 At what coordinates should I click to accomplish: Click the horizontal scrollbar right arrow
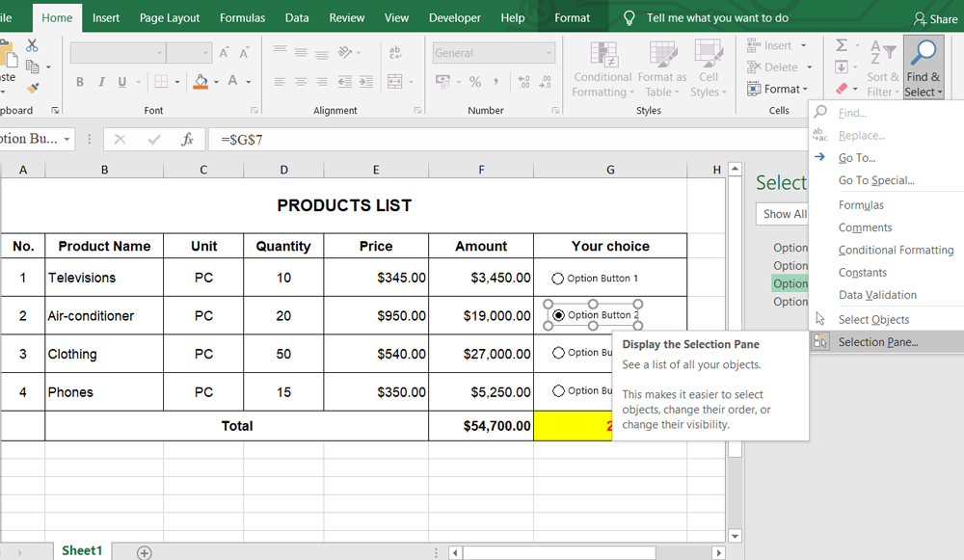(x=718, y=552)
